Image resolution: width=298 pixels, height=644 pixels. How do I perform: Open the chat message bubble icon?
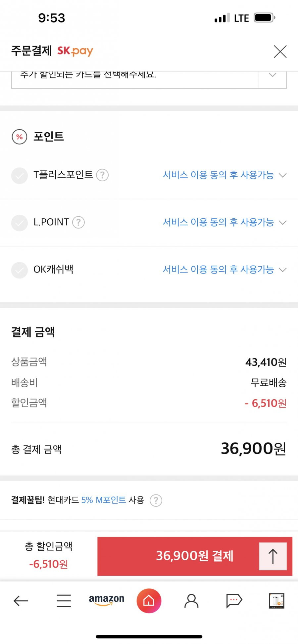click(234, 601)
